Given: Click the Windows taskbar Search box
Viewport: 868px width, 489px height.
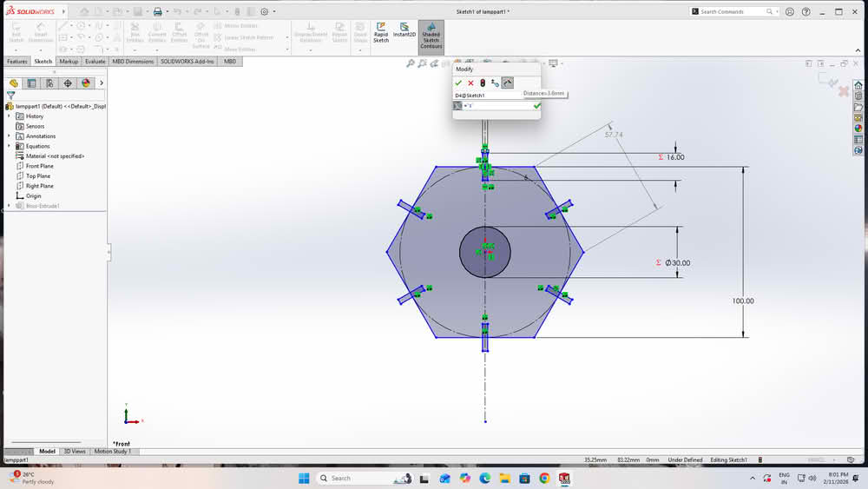Looking at the screenshot, I should click(x=365, y=479).
